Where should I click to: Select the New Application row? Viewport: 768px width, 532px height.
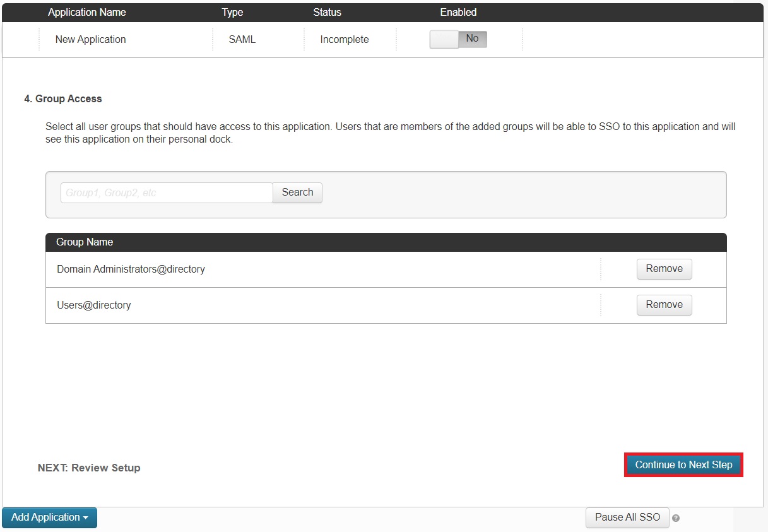90,39
